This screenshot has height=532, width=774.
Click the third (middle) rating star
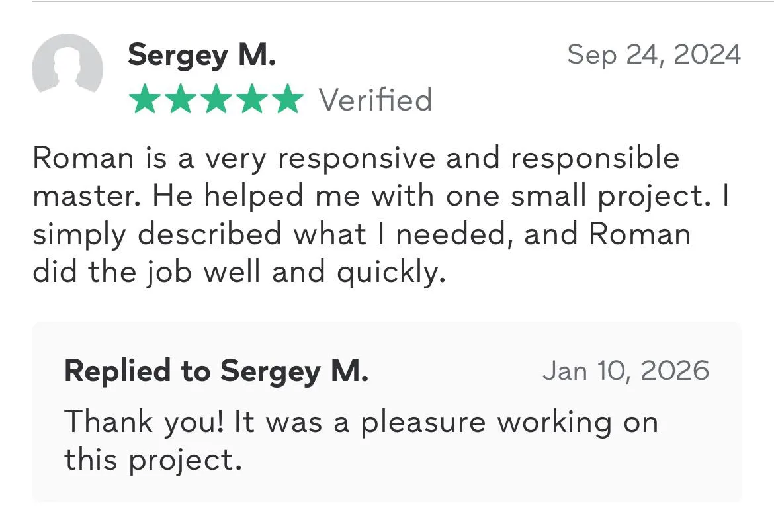216,100
